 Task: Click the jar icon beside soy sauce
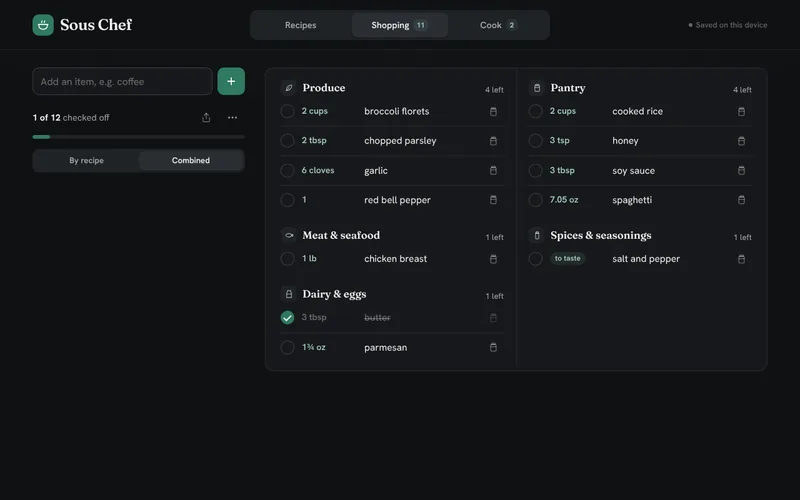tap(741, 170)
